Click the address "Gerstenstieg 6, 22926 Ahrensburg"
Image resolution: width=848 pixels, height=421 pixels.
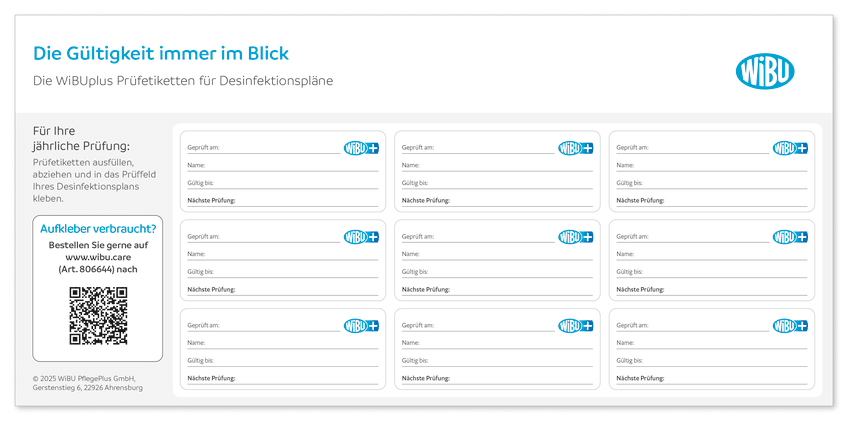(88, 387)
